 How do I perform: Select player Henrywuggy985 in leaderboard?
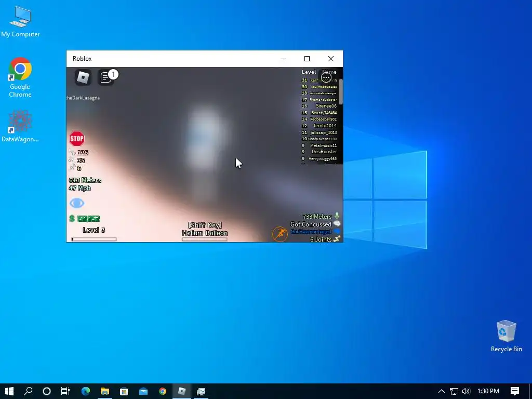click(323, 158)
